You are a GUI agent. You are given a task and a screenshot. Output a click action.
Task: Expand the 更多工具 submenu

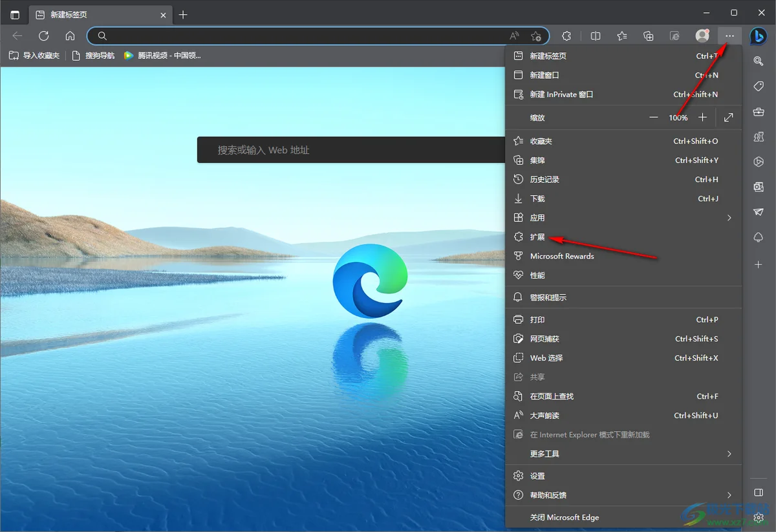click(x=623, y=454)
